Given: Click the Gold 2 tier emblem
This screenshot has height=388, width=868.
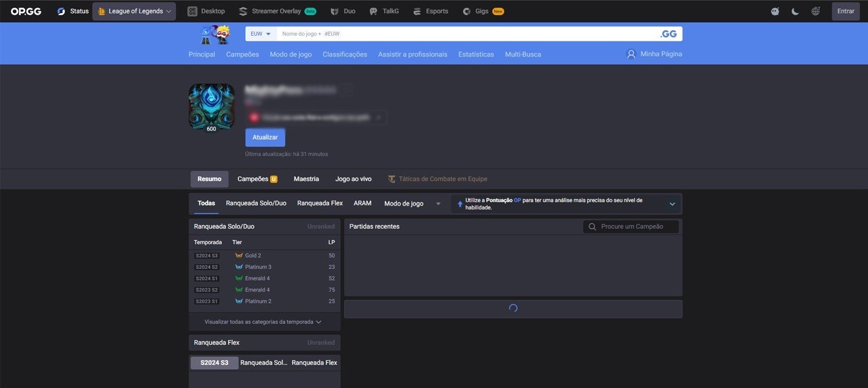Looking at the screenshot, I should [x=239, y=256].
